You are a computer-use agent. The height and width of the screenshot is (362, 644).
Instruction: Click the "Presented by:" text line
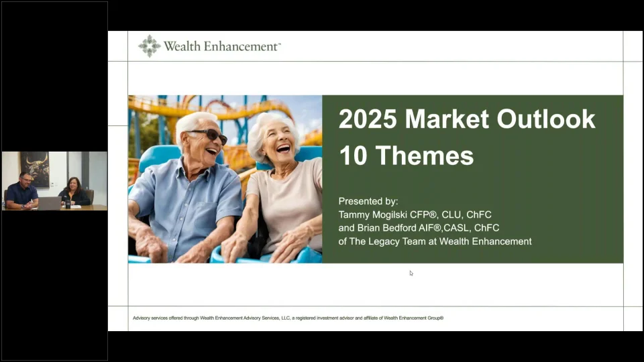pos(368,201)
